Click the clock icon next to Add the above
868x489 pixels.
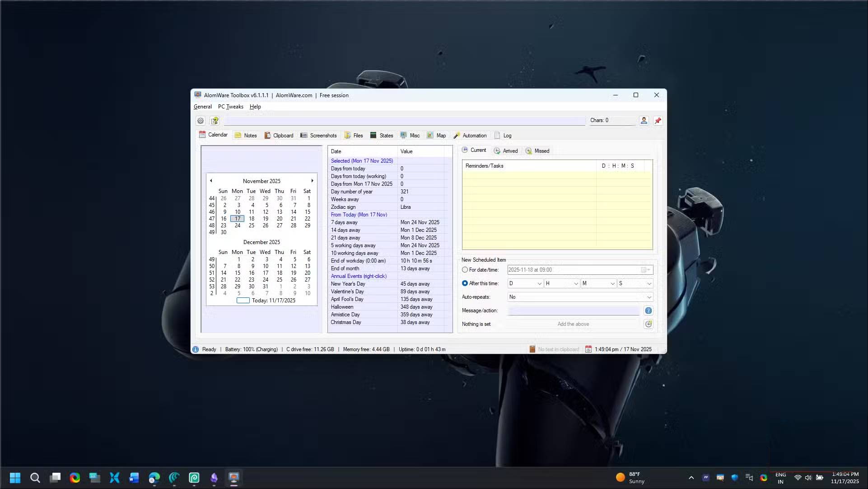(x=649, y=324)
